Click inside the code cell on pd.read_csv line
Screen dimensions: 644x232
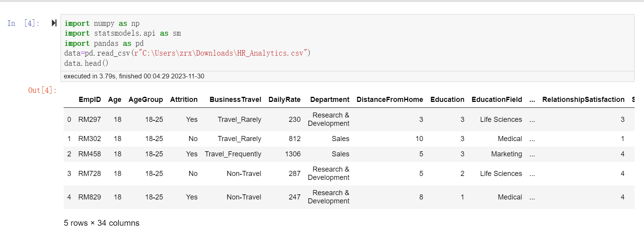click(x=187, y=53)
